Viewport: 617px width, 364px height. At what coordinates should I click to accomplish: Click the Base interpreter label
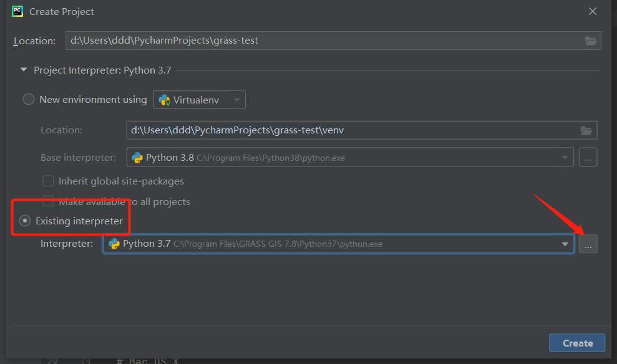(x=79, y=158)
